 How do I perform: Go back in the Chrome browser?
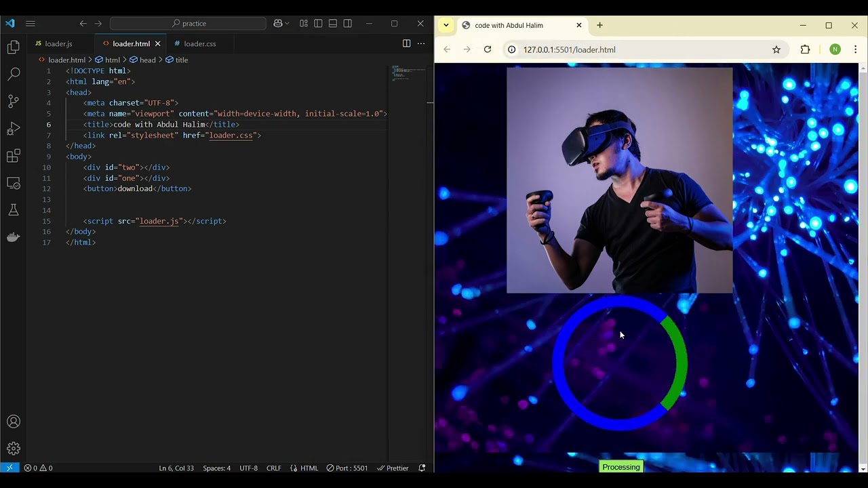(447, 49)
